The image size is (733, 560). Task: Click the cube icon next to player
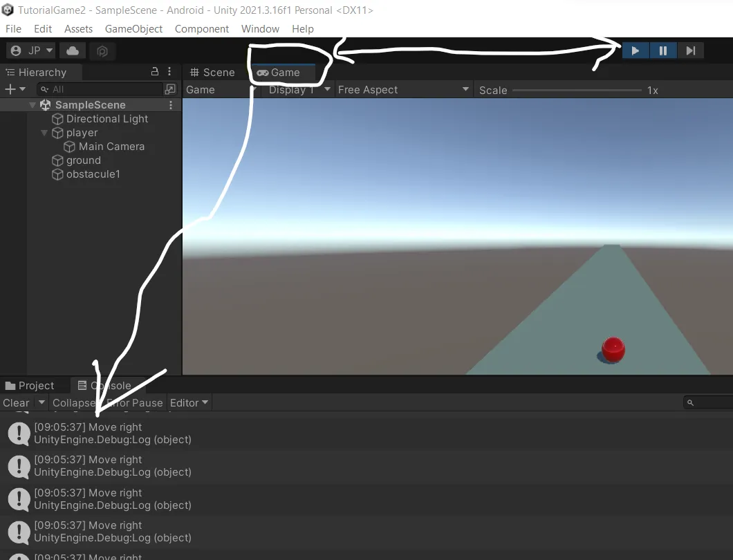pos(57,133)
